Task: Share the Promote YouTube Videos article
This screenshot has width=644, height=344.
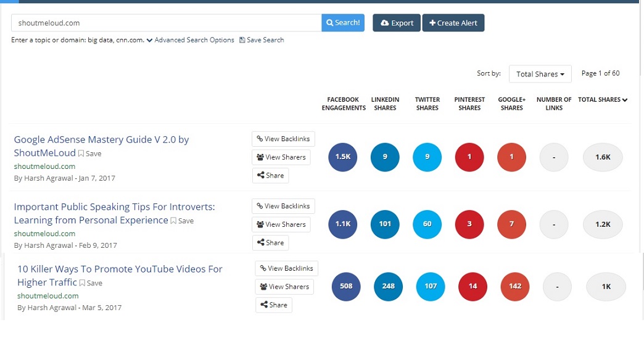Action: 274,305
